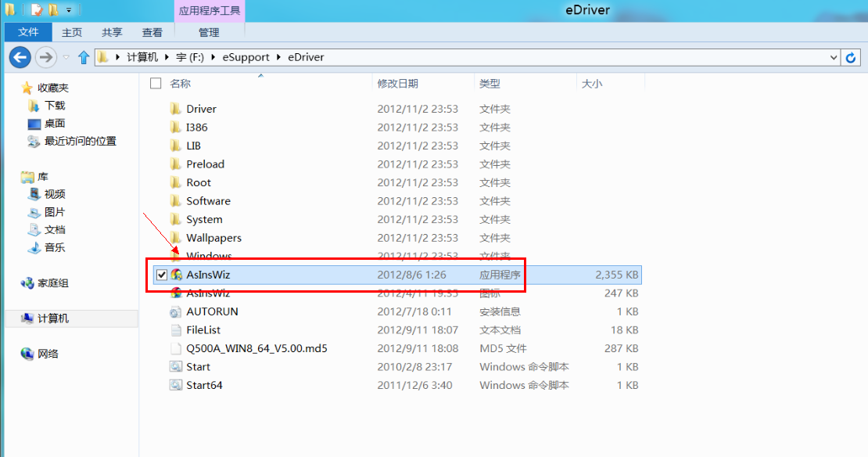Select the System folder icon
The image size is (868, 457).
click(x=175, y=219)
